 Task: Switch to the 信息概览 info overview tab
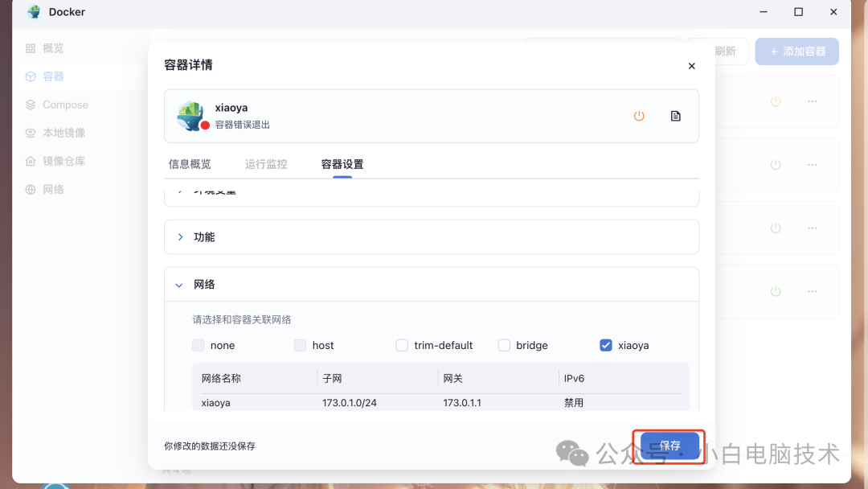click(x=190, y=163)
